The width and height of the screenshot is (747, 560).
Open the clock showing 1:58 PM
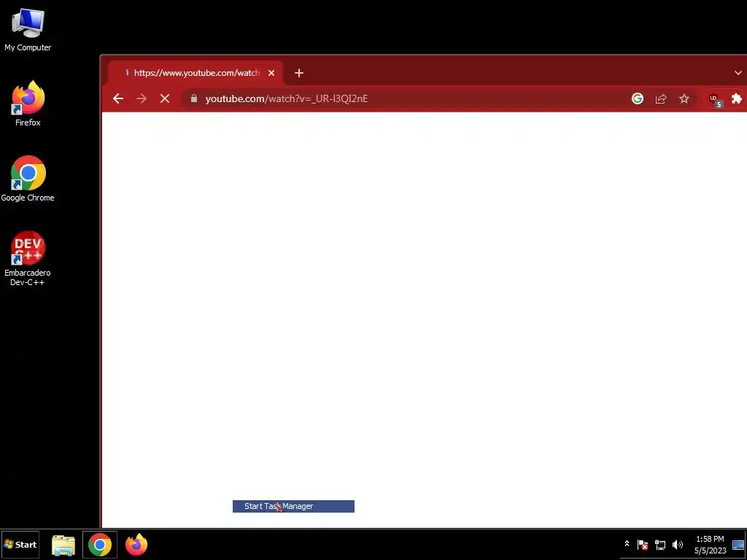pos(710,545)
